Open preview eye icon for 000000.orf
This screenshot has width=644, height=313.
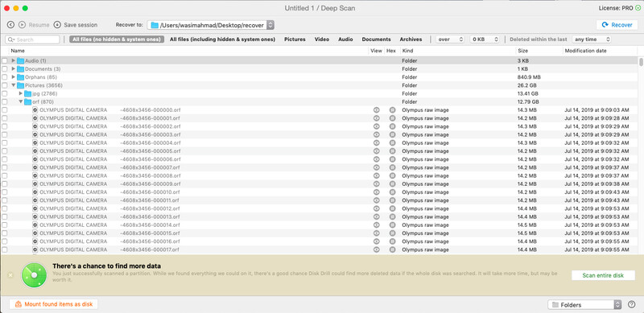pyautogui.click(x=376, y=110)
